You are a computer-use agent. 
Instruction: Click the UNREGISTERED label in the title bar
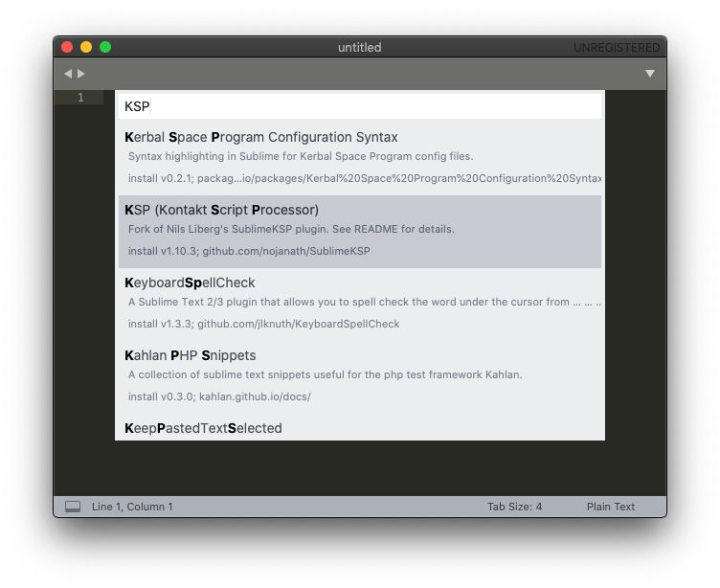pyautogui.click(x=616, y=48)
